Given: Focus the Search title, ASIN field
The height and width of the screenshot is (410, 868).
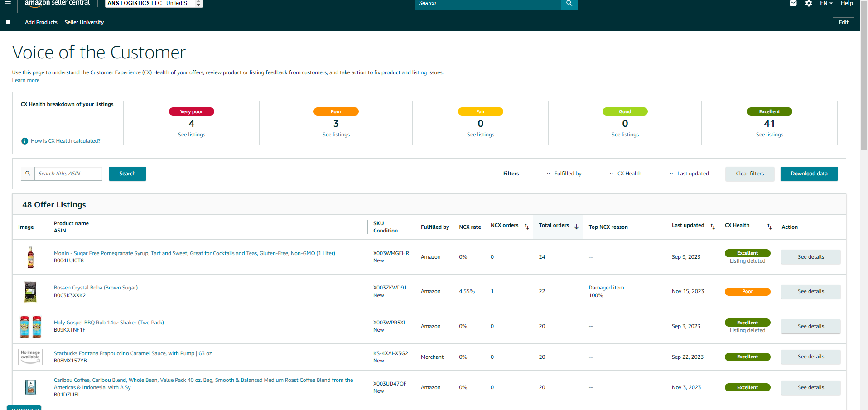Looking at the screenshot, I should (x=68, y=174).
